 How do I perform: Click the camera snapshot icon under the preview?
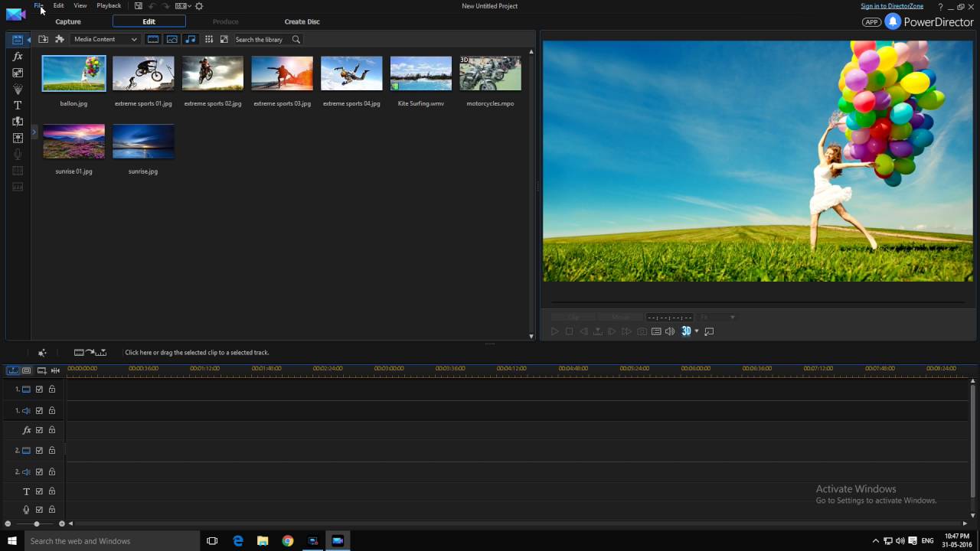coord(641,331)
